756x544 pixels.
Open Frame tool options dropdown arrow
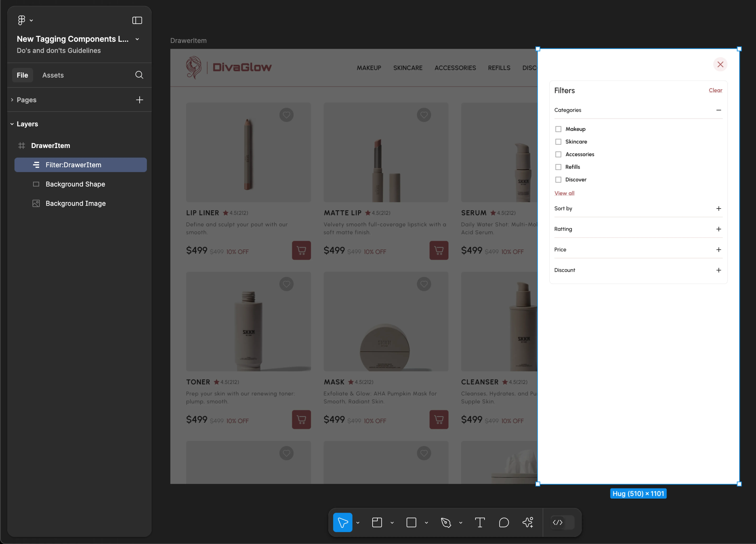[392, 523]
